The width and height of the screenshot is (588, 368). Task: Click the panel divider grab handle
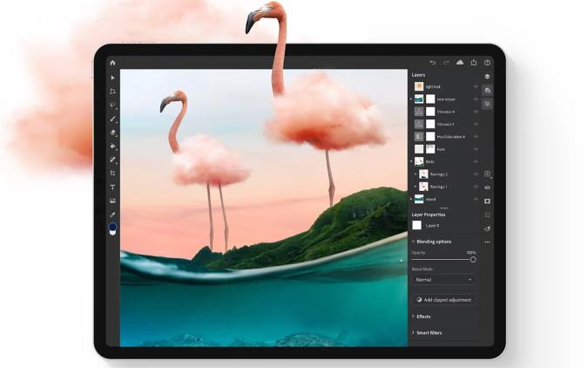point(444,208)
